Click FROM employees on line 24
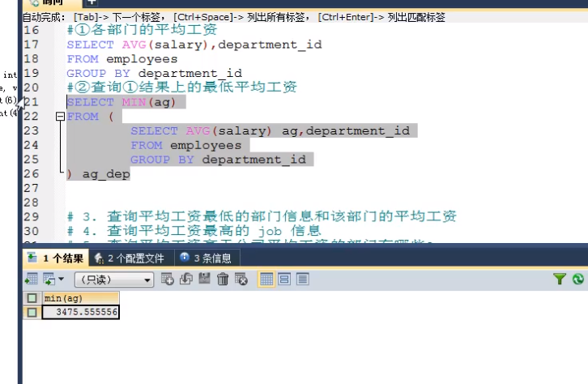Screen dimensions: 588x384 click(x=186, y=145)
